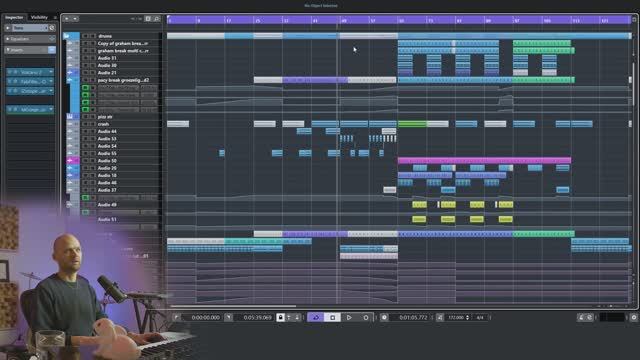Toggle power on MCompressor insert slot
This screenshot has width=640, height=360.
click(9, 109)
